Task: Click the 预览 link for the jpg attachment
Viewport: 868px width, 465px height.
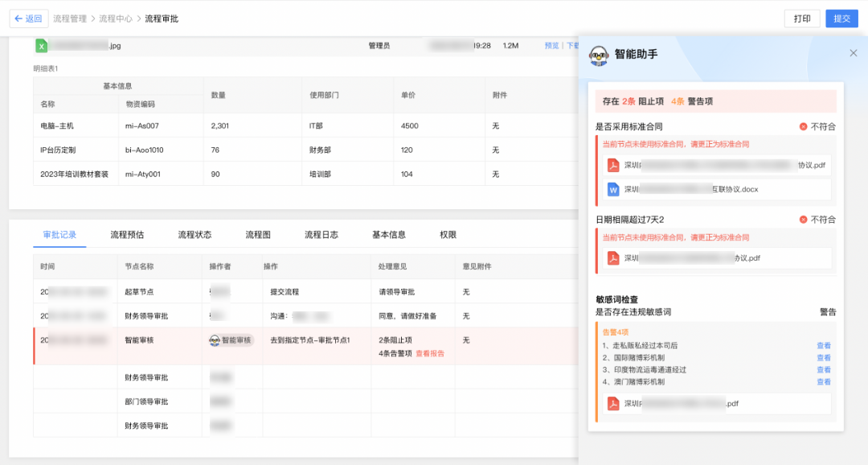Action: (x=551, y=46)
